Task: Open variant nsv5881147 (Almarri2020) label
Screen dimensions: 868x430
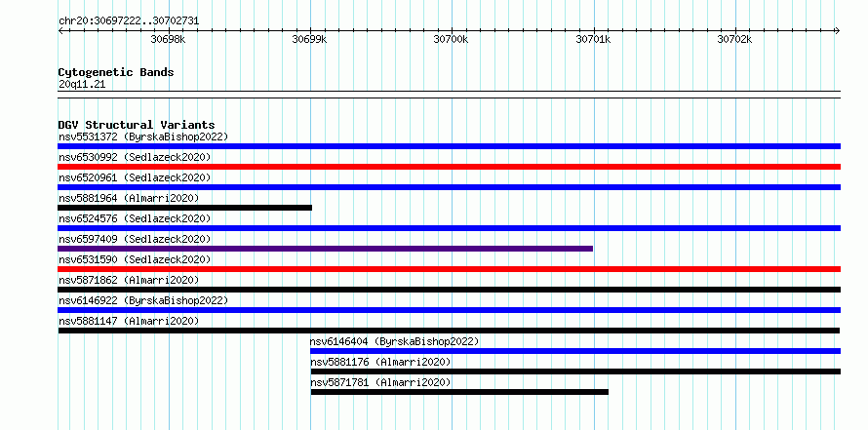Action: [x=129, y=321]
